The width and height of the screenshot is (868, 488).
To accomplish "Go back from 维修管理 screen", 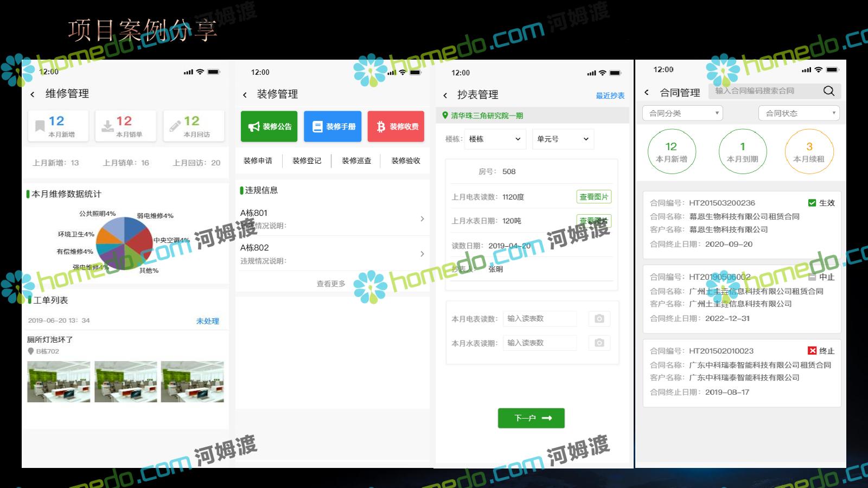I will tap(33, 94).
